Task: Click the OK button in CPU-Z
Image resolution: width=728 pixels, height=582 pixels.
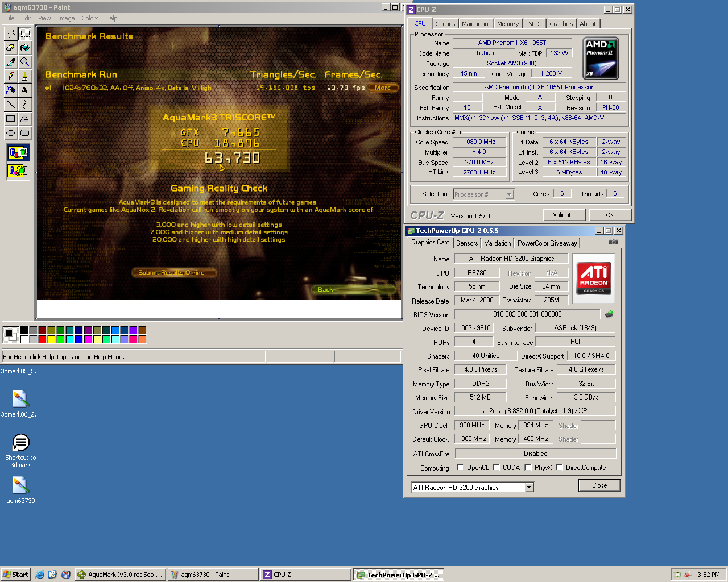Action: click(610, 215)
